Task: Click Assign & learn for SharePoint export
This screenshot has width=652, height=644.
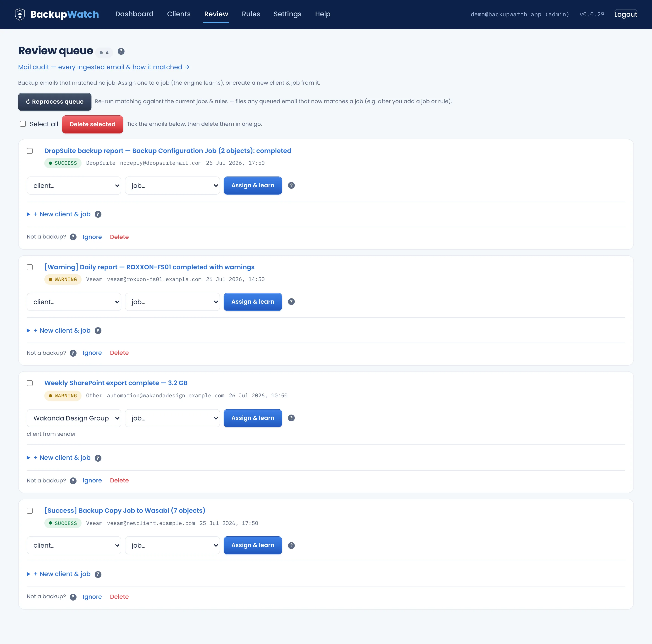Action: click(x=253, y=418)
